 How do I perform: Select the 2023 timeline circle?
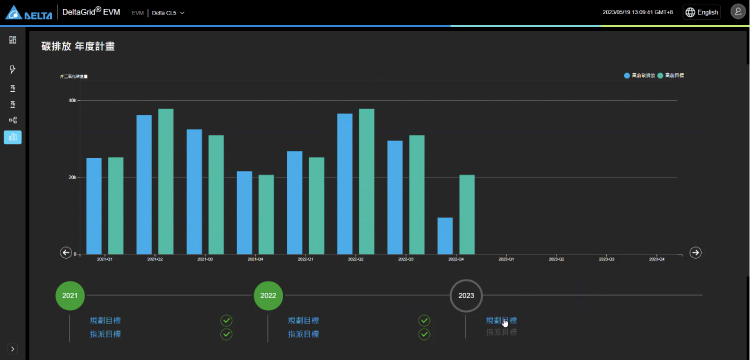click(x=466, y=295)
